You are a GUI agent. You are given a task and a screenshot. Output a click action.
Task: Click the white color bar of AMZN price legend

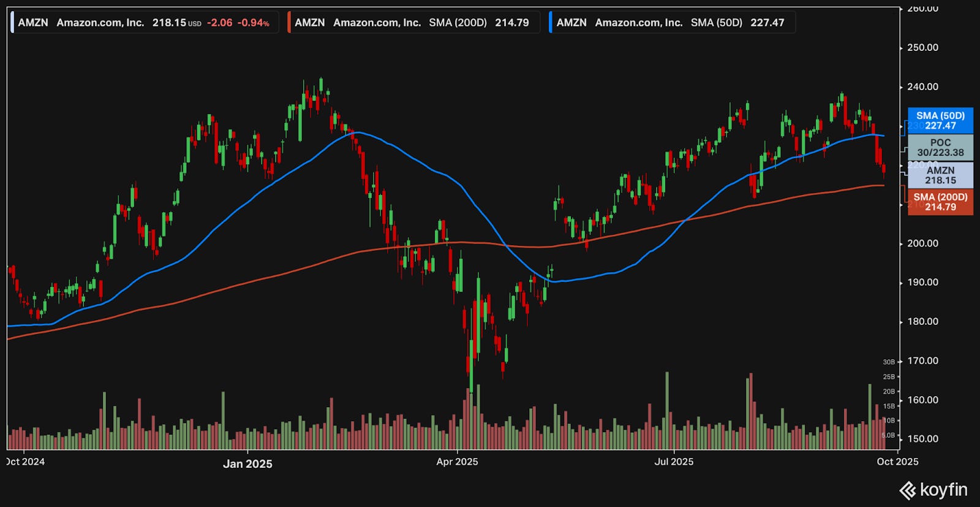[12, 23]
